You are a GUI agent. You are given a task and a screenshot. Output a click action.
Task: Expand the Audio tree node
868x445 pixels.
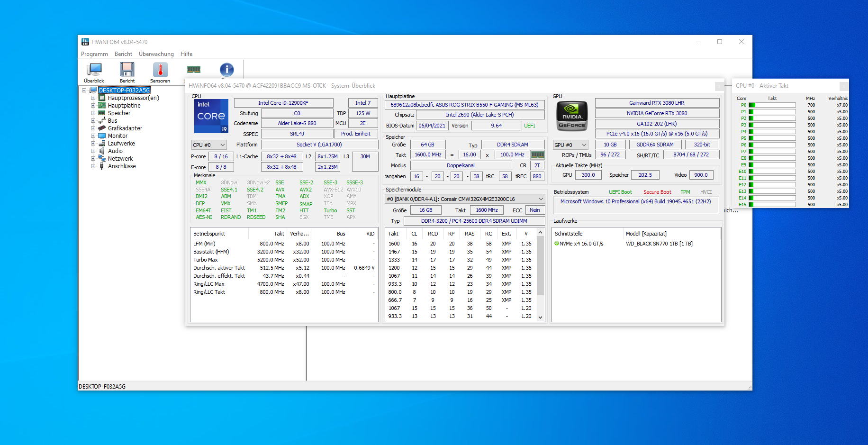[93, 151]
